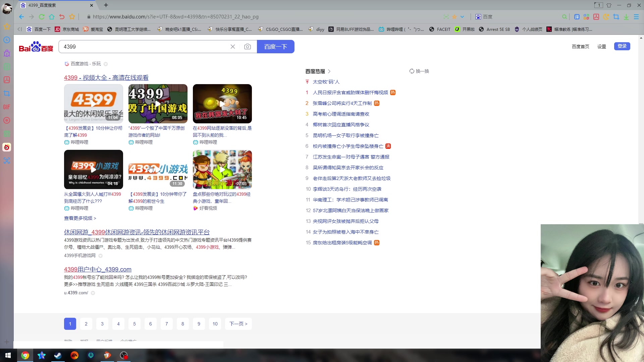Click the address bar URL
The image size is (644, 362).
[x=175, y=17]
